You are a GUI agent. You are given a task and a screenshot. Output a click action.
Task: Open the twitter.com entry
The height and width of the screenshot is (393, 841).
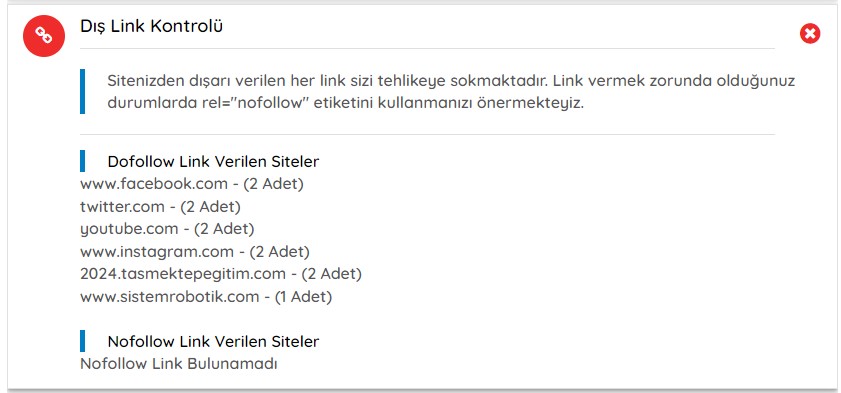pyautogui.click(x=160, y=206)
